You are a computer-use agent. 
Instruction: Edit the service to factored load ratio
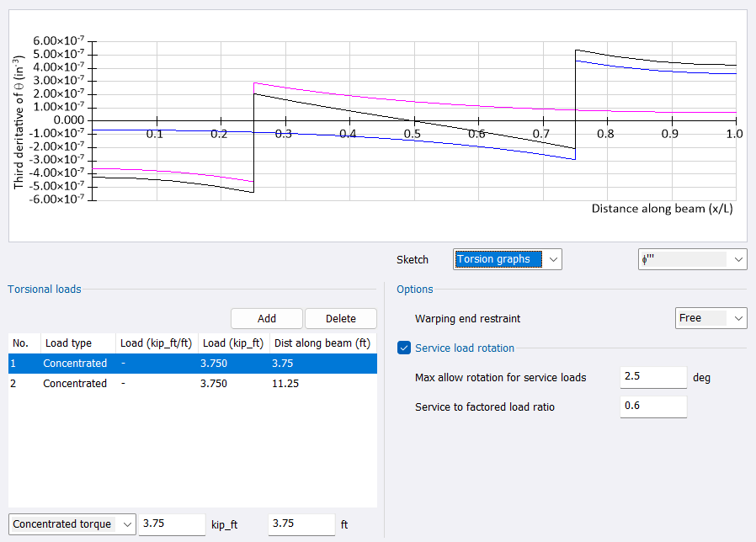click(652, 407)
